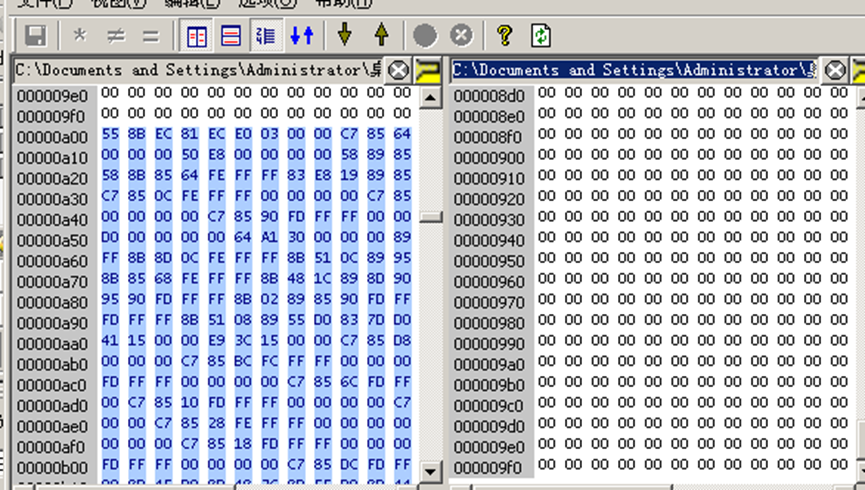Viewport: 865px width, 490px height.
Task: Clear the left file path
Action: (398, 70)
